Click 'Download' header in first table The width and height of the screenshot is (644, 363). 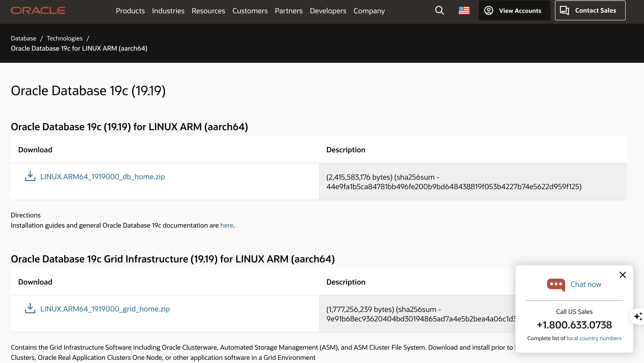(35, 150)
